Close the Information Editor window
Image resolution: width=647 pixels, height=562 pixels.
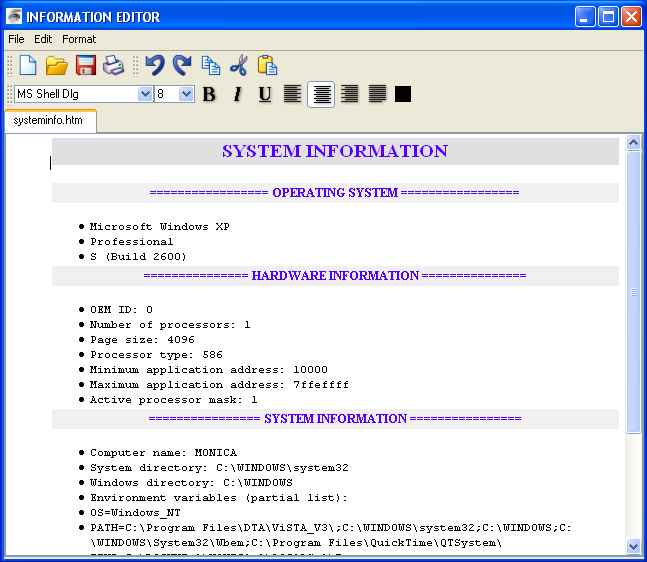tap(631, 17)
